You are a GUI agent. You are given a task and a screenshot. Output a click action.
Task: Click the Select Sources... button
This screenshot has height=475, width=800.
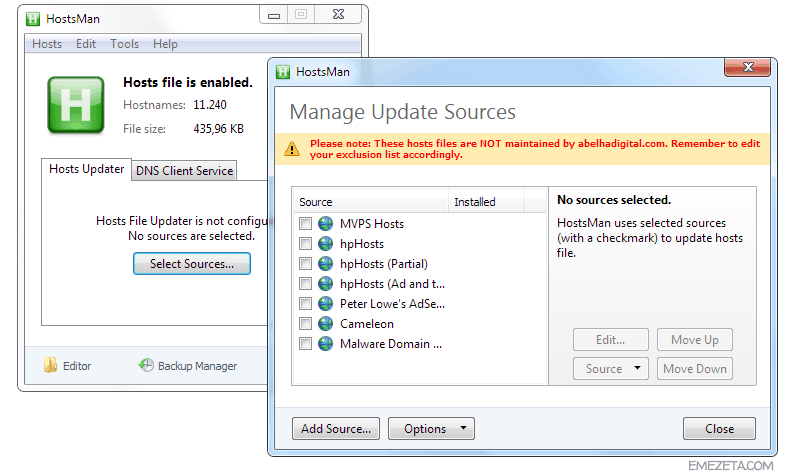tap(192, 264)
